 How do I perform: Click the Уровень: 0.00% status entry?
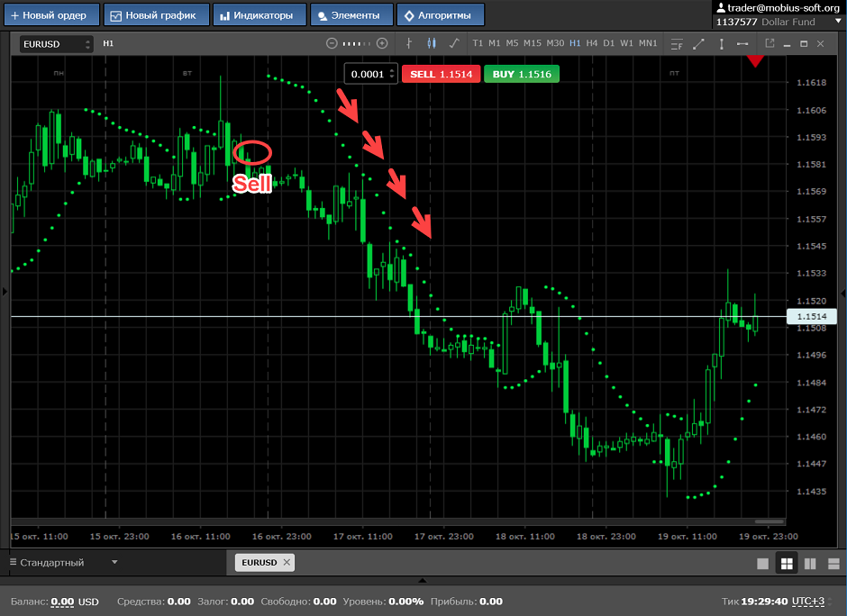pyautogui.click(x=383, y=602)
